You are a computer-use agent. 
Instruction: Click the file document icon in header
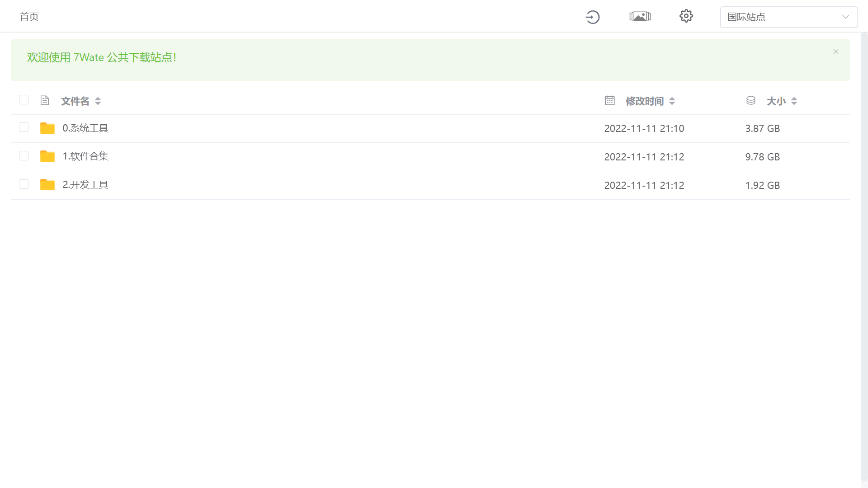(44, 100)
